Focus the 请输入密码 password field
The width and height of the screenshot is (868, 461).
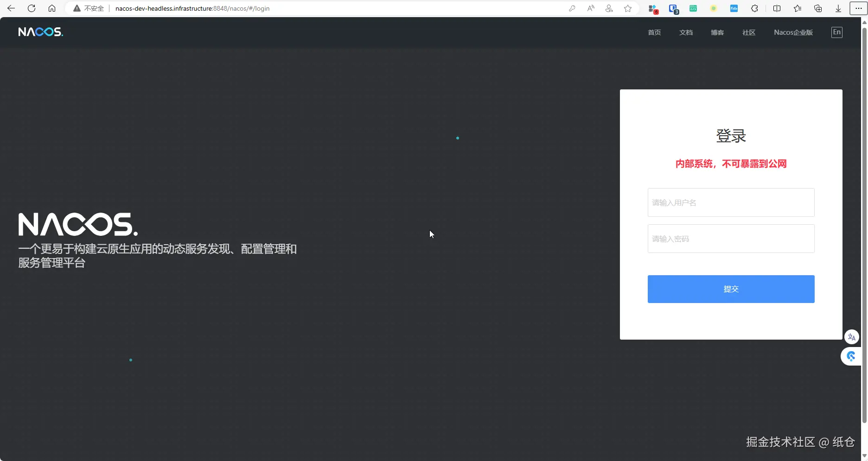pos(731,239)
